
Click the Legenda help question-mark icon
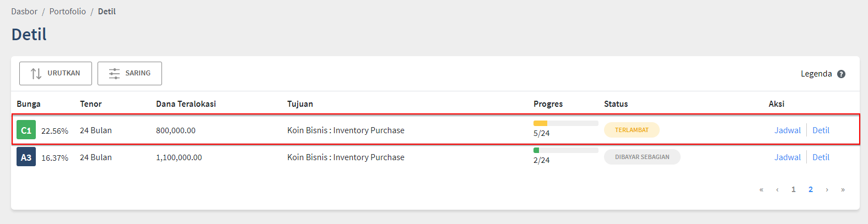(841, 74)
